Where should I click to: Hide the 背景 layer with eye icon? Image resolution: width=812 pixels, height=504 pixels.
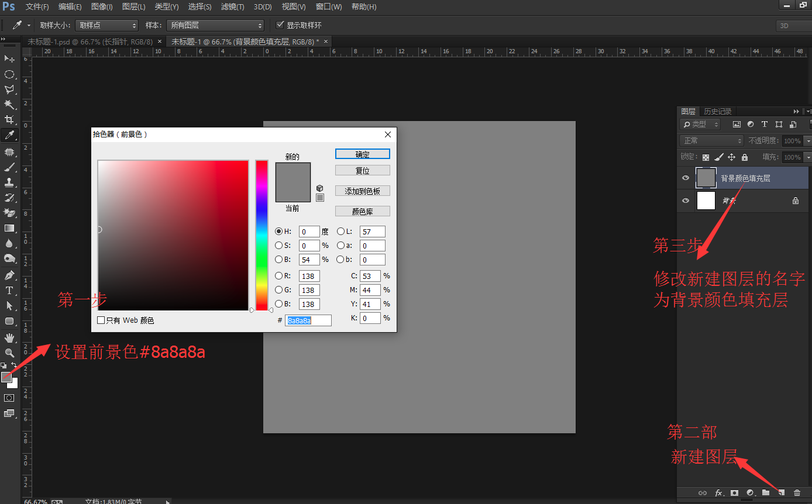[686, 201]
